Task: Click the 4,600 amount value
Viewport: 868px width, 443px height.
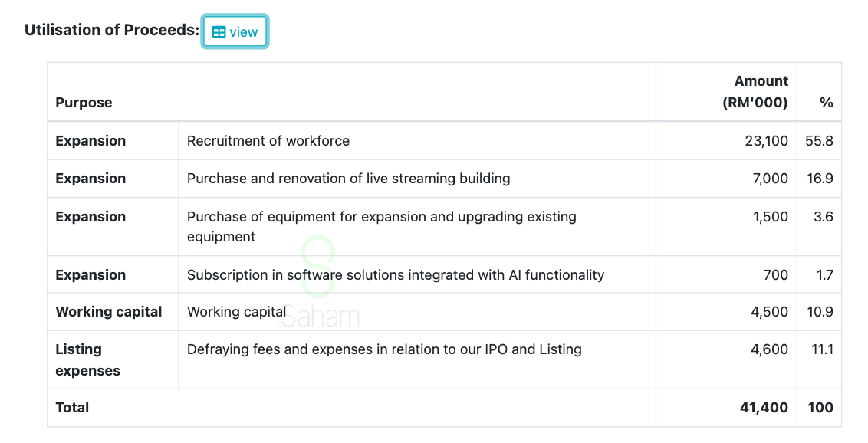Action: (x=769, y=349)
